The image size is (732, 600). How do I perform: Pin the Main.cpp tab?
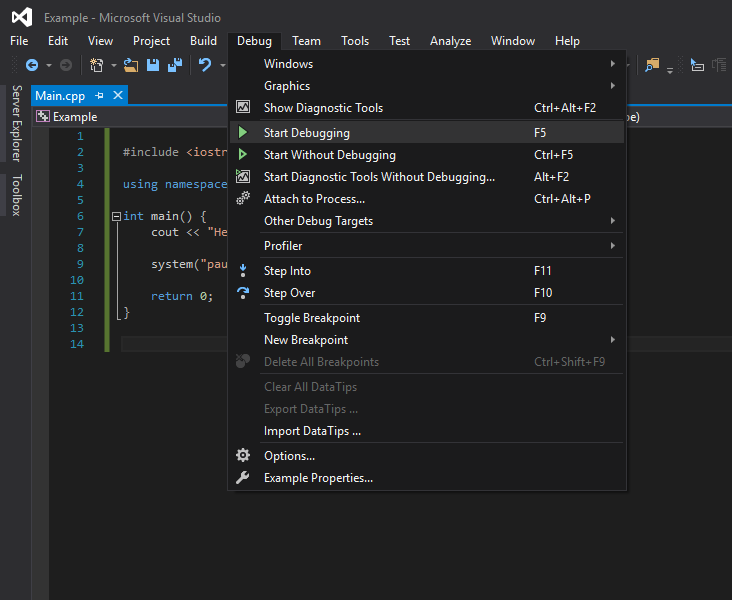(99, 95)
